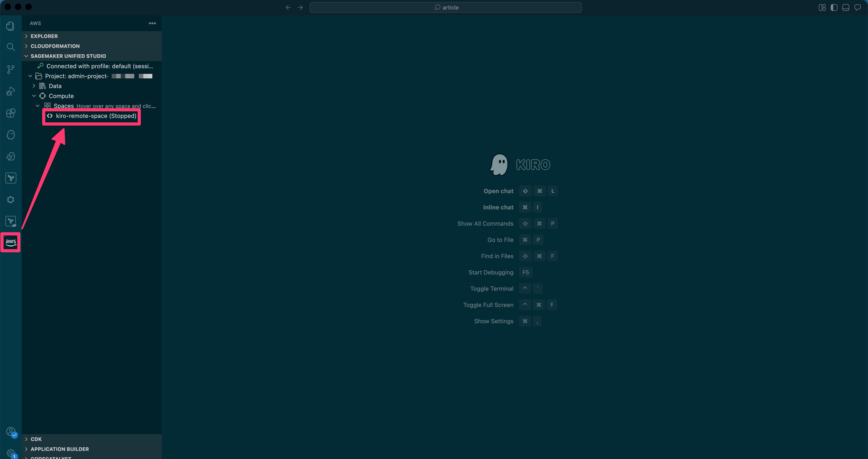Click the hexagonal ring icon in activity bar
Viewport: 868px width, 459px height.
[x=10, y=200]
